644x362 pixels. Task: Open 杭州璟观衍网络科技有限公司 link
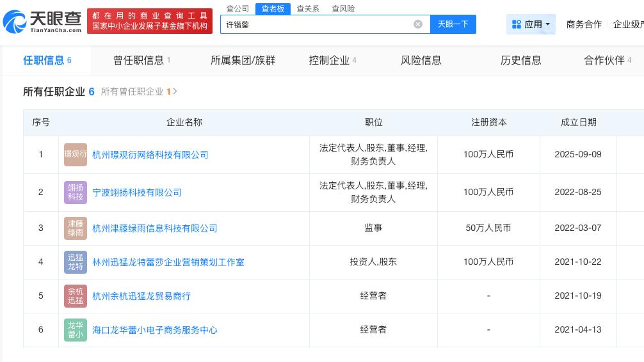[150, 155]
